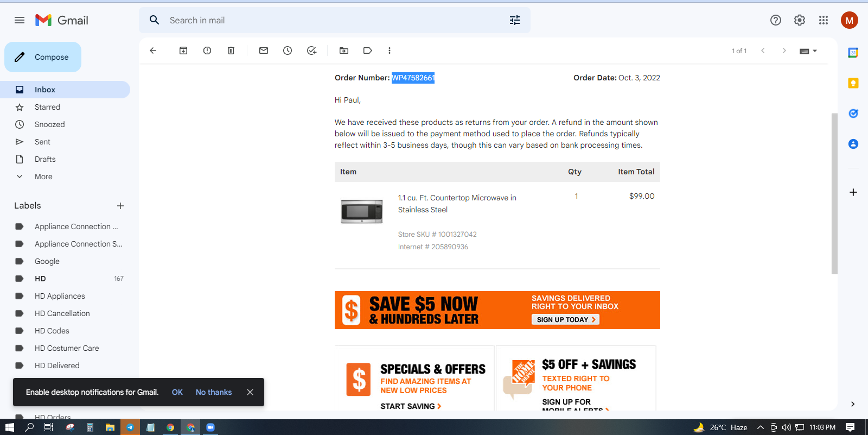Open the Starred folder
Image resolution: width=868 pixels, height=435 pixels.
pyautogui.click(x=65, y=107)
